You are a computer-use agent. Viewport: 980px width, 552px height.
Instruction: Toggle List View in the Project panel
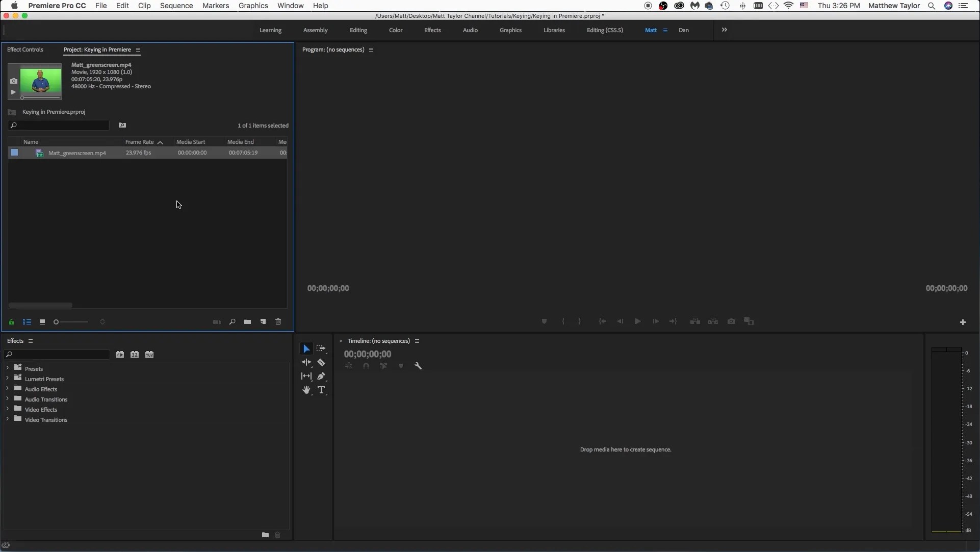coord(27,321)
